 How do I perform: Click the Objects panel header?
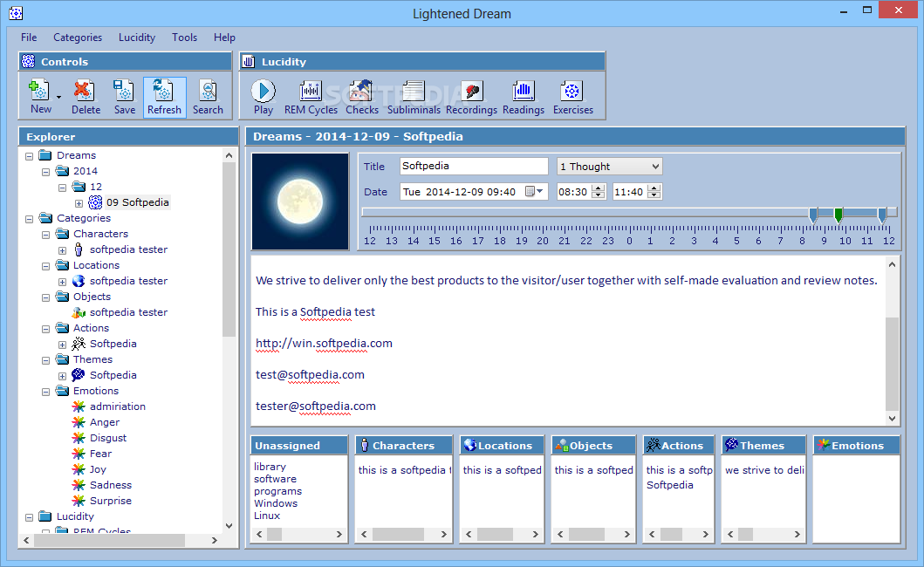pos(593,446)
